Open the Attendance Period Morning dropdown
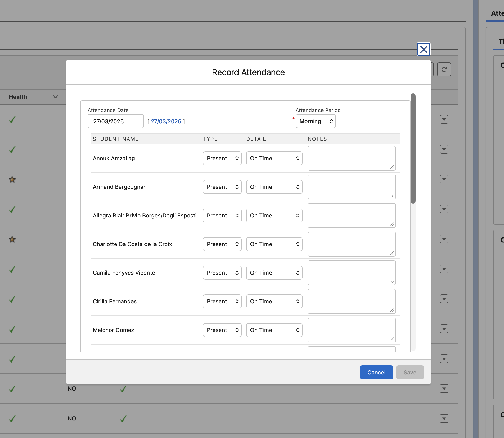This screenshot has height=438, width=504. coord(315,121)
